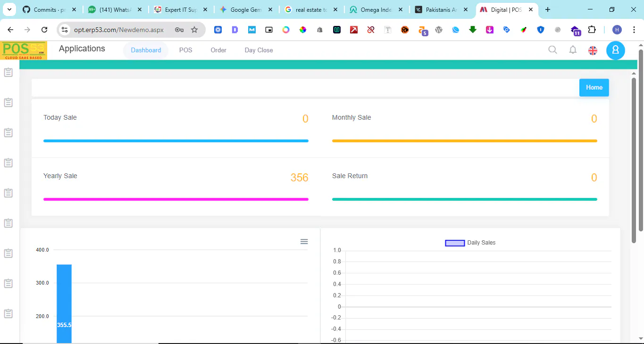The width and height of the screenshot is (644, 344).
Task: View site information in the address bar
Action: (65, 30)
